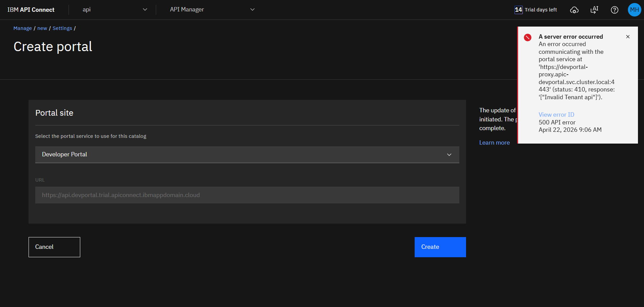Dismiss the server error notification
This screenshot has height=307, width=644.
pos(628,37)
